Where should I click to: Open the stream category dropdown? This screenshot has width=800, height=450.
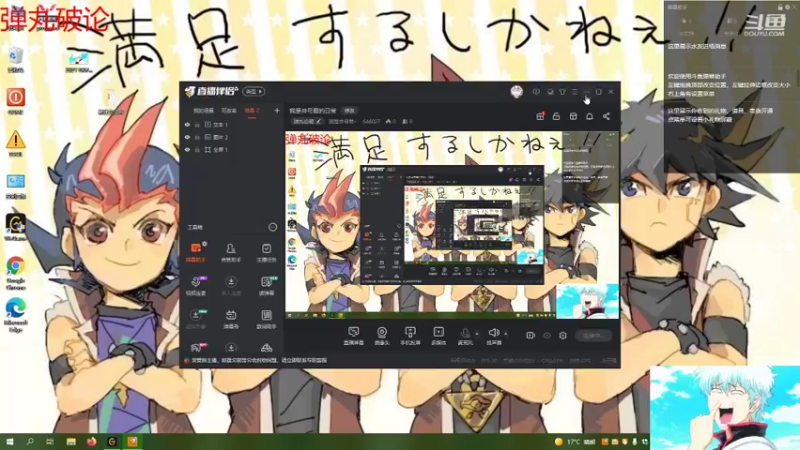point(342,121)
